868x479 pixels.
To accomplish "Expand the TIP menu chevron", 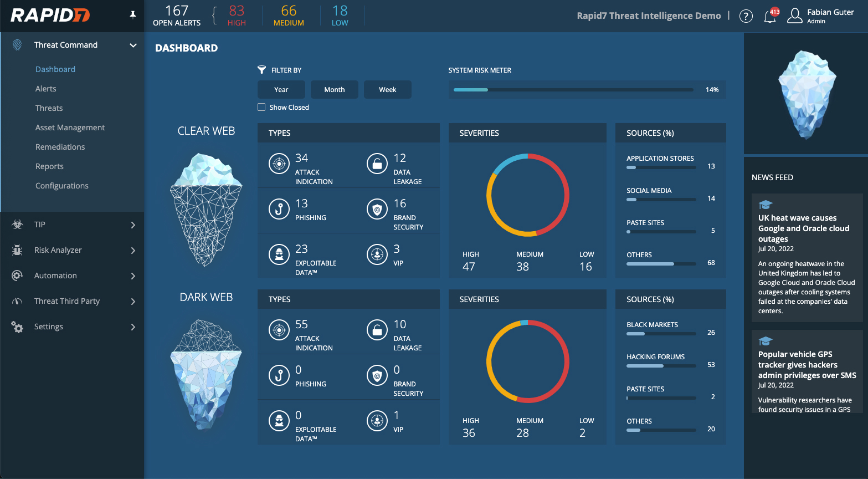I will pyautogui.click(x=133, y=225).
